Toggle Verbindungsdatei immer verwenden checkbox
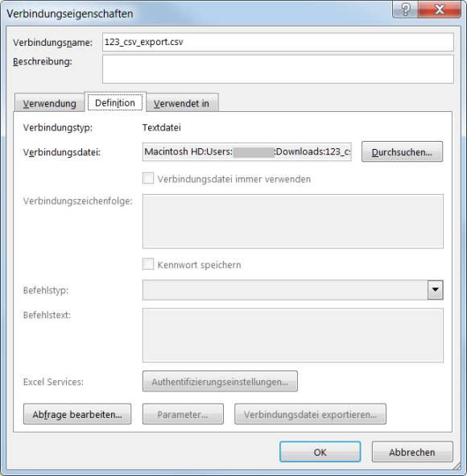This screenshot has height=476, width=467. click(148, 179)
